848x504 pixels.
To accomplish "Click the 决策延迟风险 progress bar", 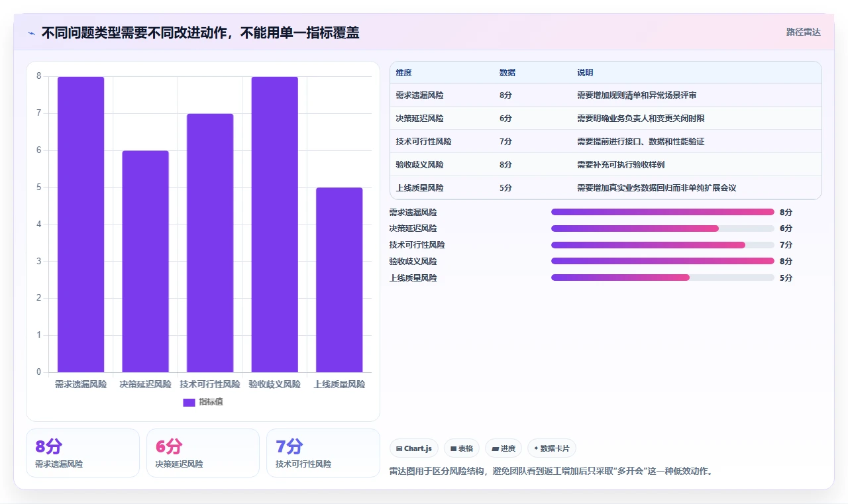I will 662,228.
